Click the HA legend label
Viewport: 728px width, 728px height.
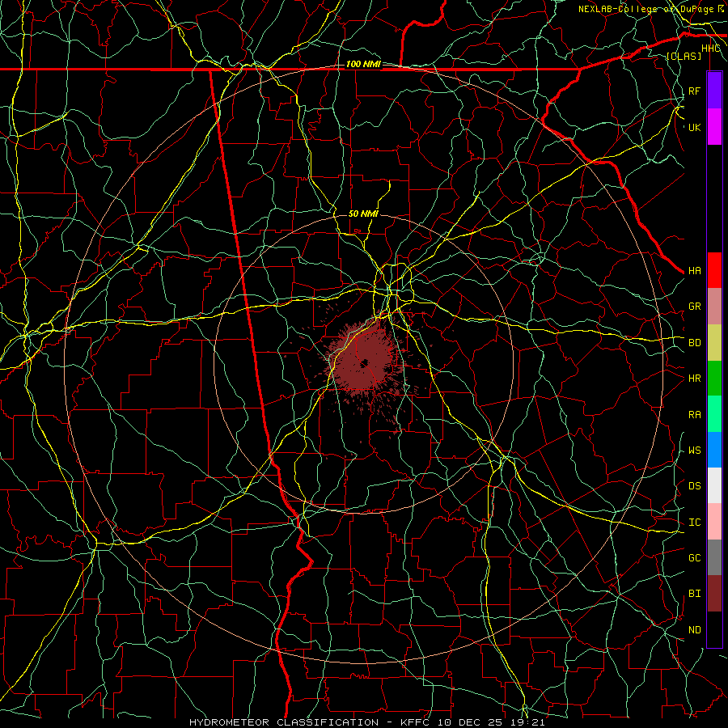click(694, 271)
